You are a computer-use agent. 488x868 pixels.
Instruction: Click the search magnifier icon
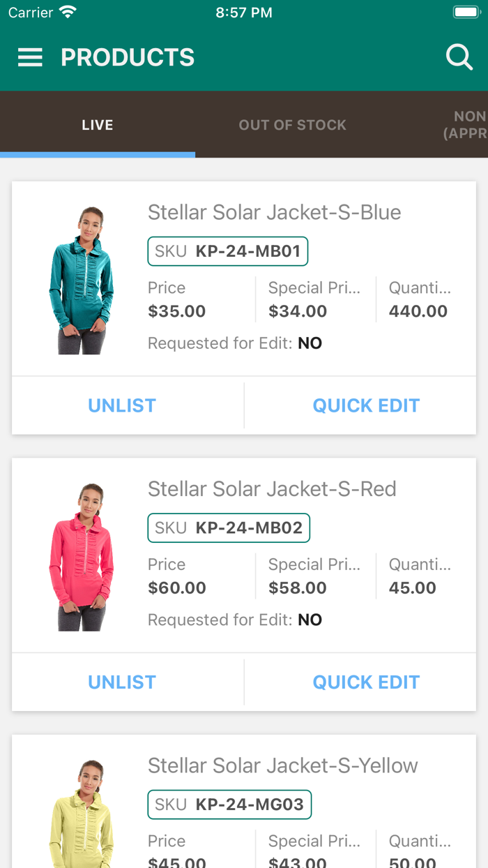click(x=459, y=57)
